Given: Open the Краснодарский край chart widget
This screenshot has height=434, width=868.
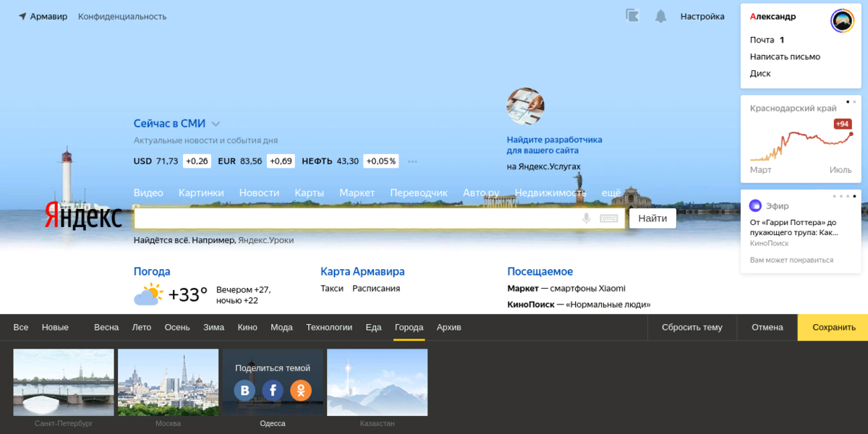Looking at the screenshot, I should 801,139.
